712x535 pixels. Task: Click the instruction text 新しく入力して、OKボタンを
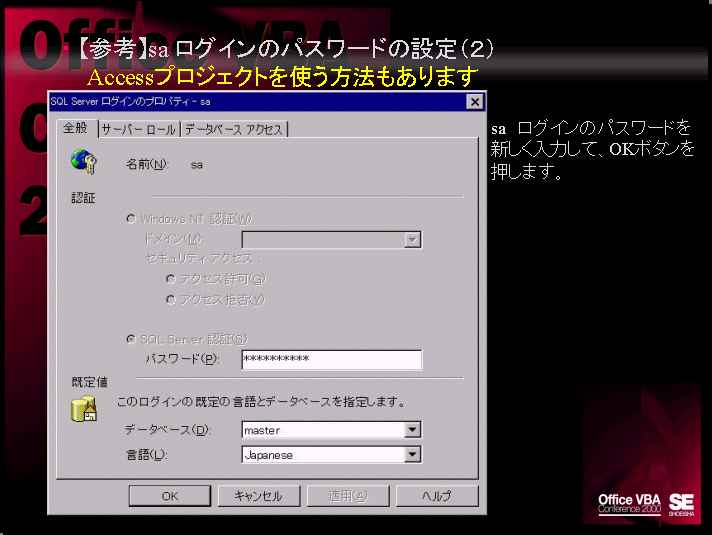click(x=592, y=149)
